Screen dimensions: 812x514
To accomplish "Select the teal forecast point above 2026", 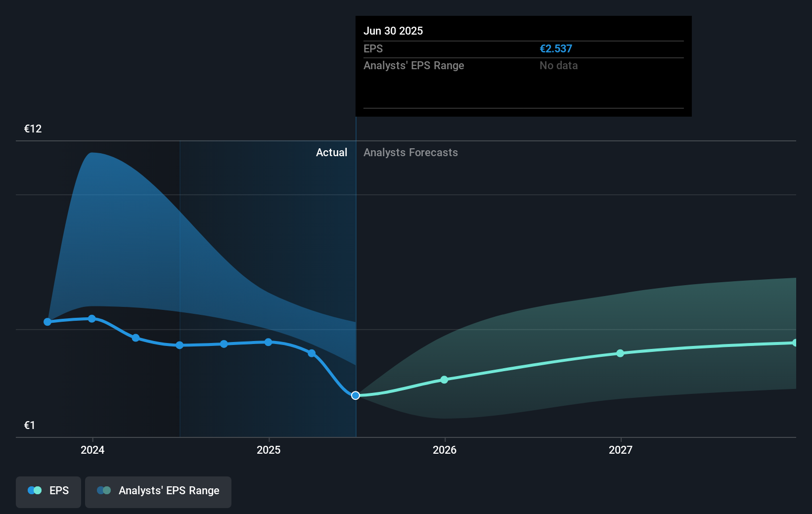I will [444, 380].
